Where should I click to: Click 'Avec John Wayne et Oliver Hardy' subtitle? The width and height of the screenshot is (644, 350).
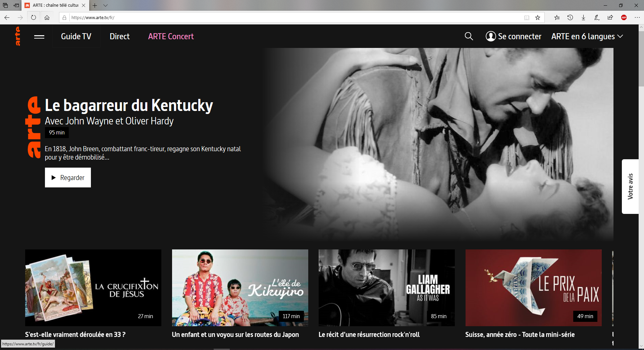(109, 121)
